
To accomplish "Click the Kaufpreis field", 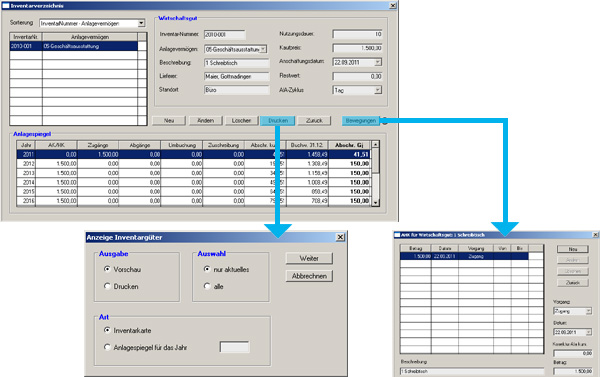I will pos(357,48).
